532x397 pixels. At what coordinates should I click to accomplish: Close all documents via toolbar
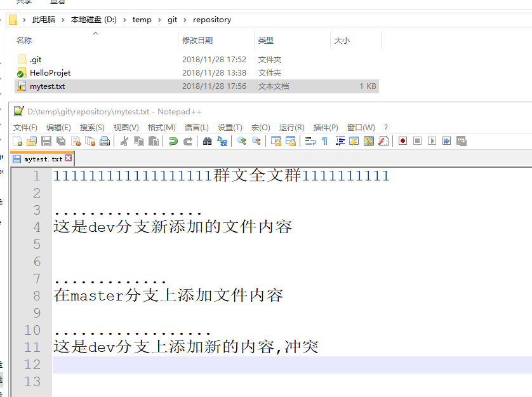(90, 141)
